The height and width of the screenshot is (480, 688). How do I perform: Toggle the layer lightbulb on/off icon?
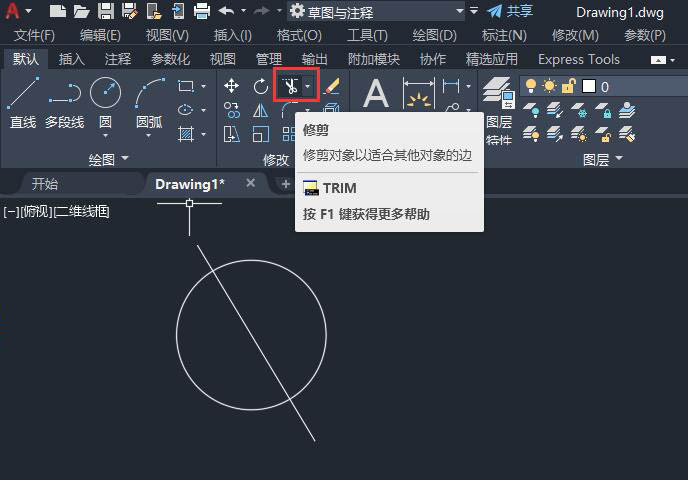(531, 86)
